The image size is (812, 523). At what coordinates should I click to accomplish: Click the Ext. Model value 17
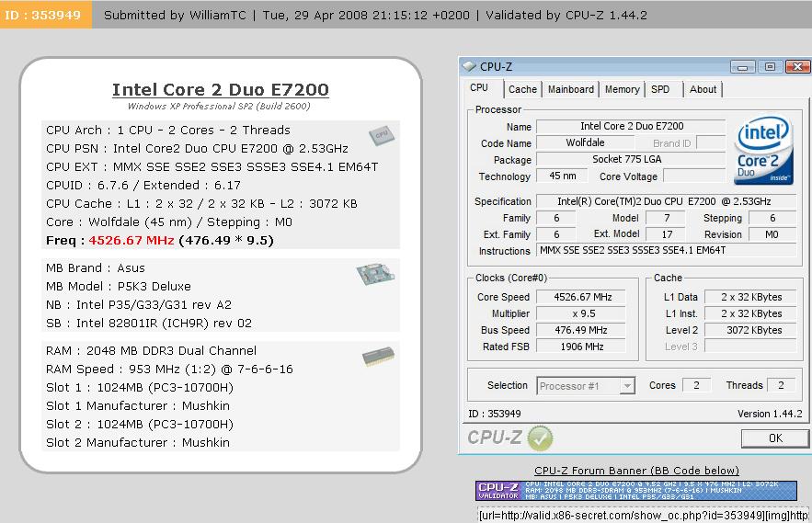(x=667, y=234)
